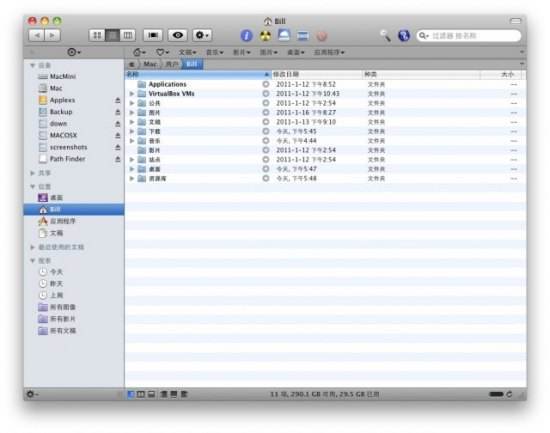Screen dimensions: 550x433
Task: Go forward with the right arrow button
Action: (x=52, y=35)
